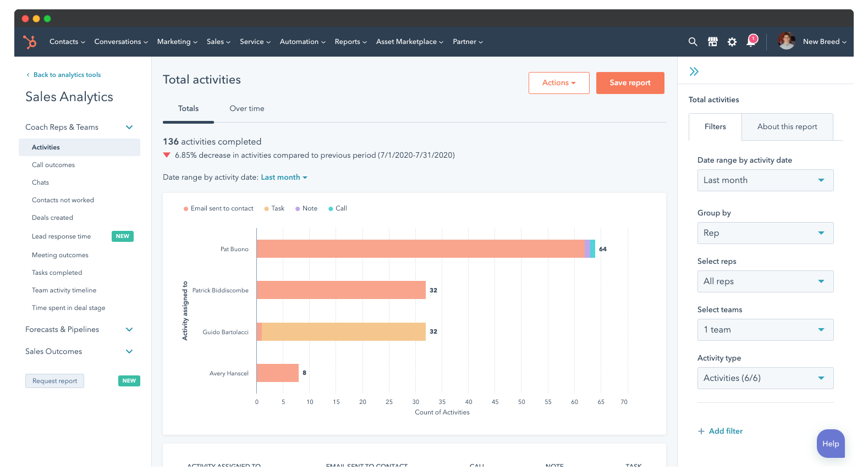This screenshot has height=476, width=868.
Task: Click Pat Buono's salmon email bar
Action: point(420,249)
